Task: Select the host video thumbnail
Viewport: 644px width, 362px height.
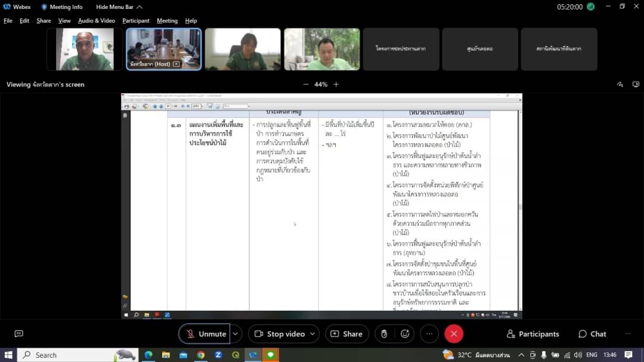Action: tap(163, 49)
